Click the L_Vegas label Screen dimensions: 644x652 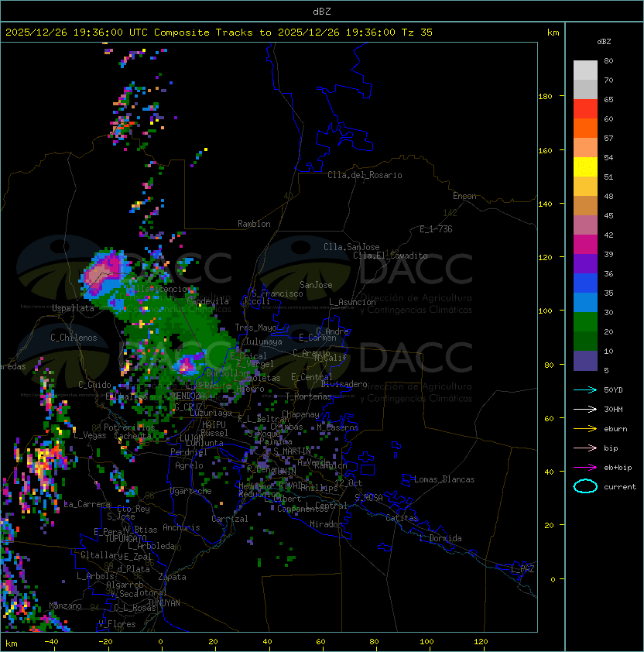pos(90,435)
